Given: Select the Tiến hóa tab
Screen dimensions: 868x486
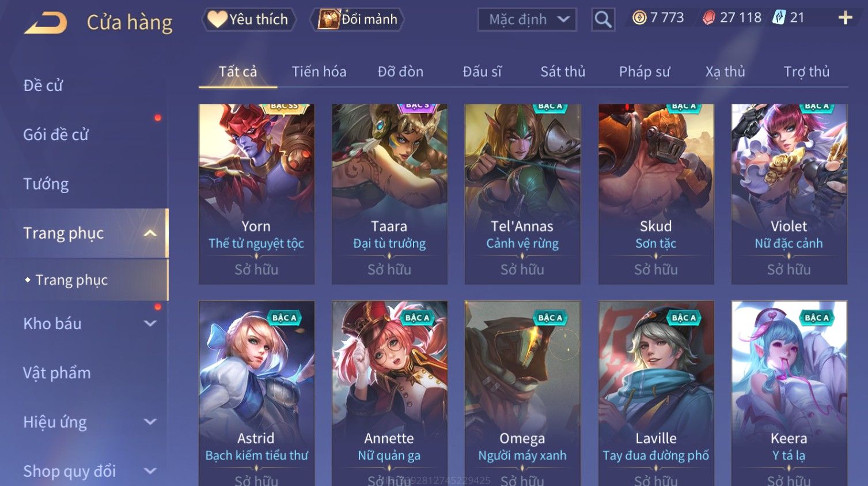Looking at the screenshot, I should [319, 71].
